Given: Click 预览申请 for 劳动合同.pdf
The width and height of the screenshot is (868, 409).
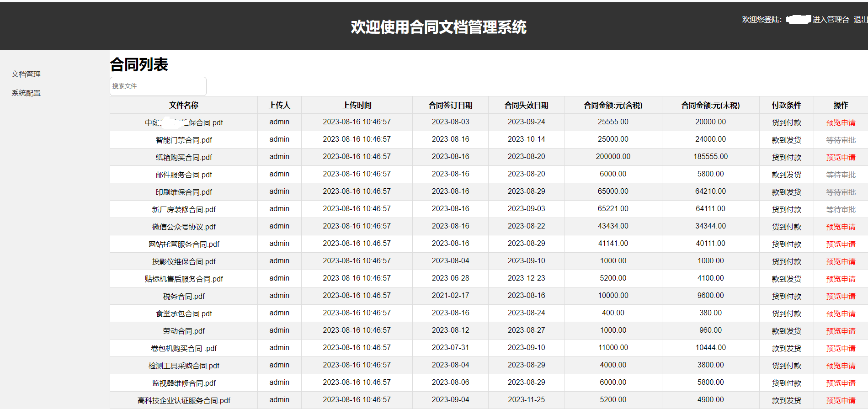Looking at the screenshot, I should pyautogui.click(x=841, y=331).
